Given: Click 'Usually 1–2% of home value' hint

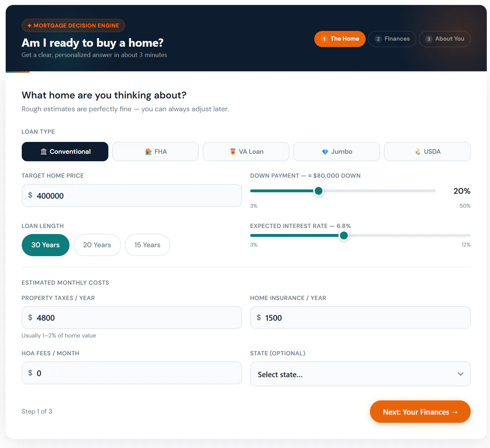Looking at the screenshot, I should click(59, 335).
